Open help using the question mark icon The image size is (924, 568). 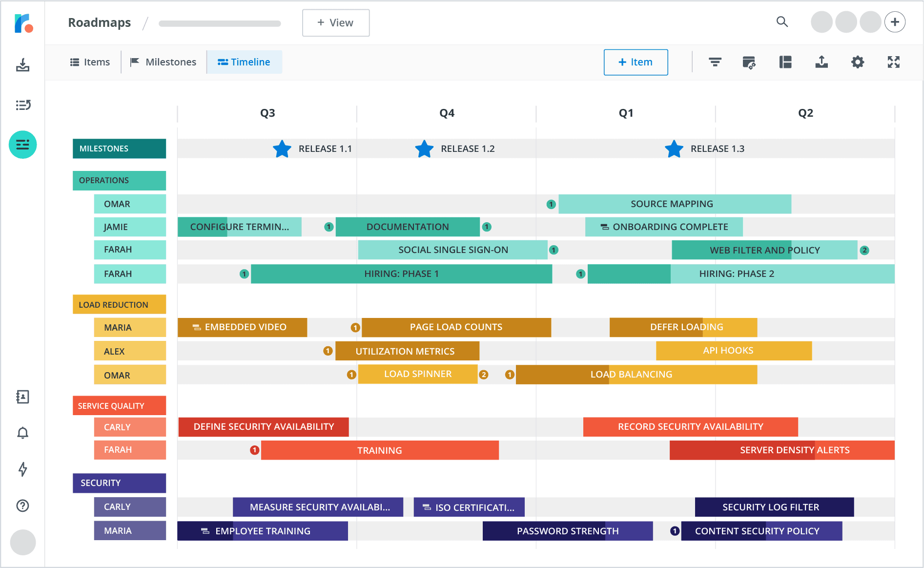coord(22,505)
